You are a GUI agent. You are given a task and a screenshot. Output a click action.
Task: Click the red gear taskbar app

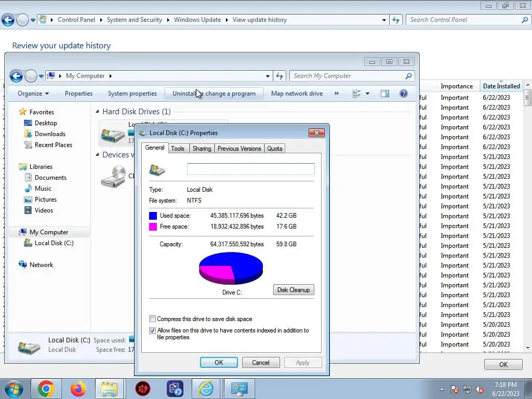(143, 389)
